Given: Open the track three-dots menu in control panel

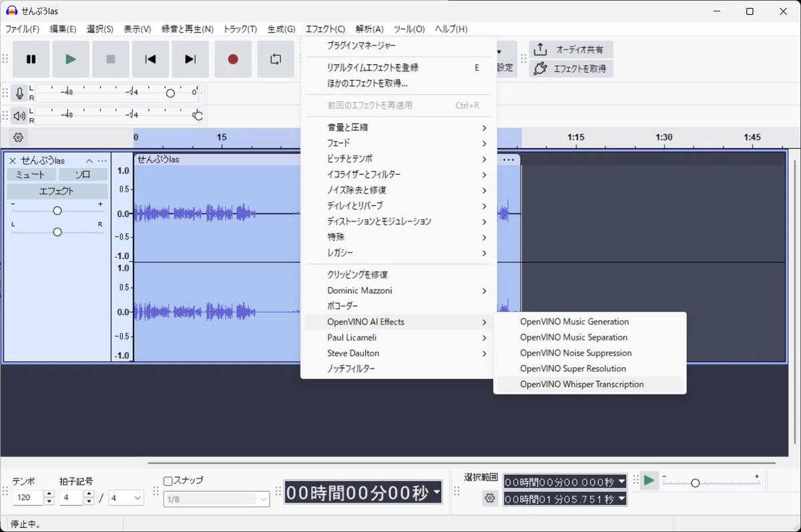Looking at the screenshot, I should point(102,161).
